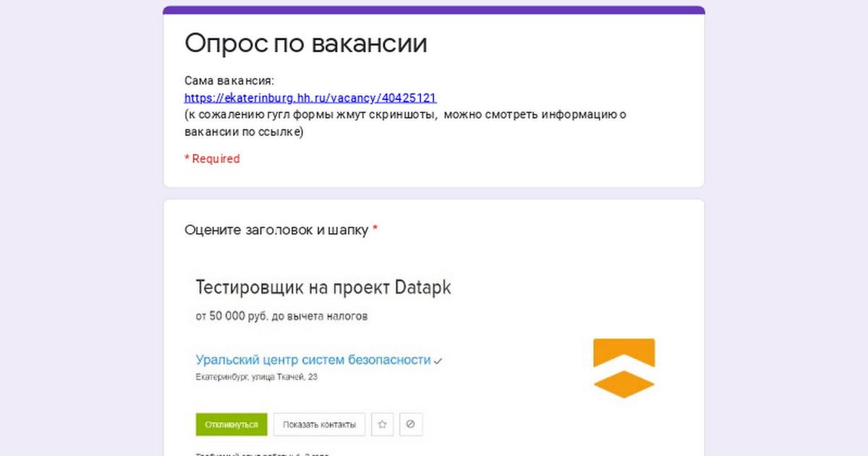Click the green Откликнуться button
Viewport: 868px width, 456px height.
[231, 425]
